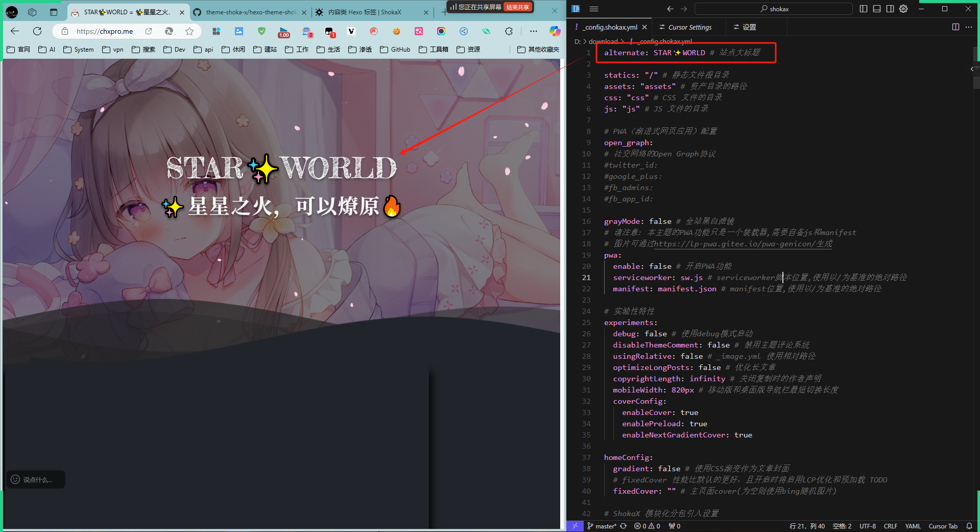The height and width of the screenshot is (532, 980).
Task: Toggle bottom panel in Cursor editor
Action: click(877, 9)
